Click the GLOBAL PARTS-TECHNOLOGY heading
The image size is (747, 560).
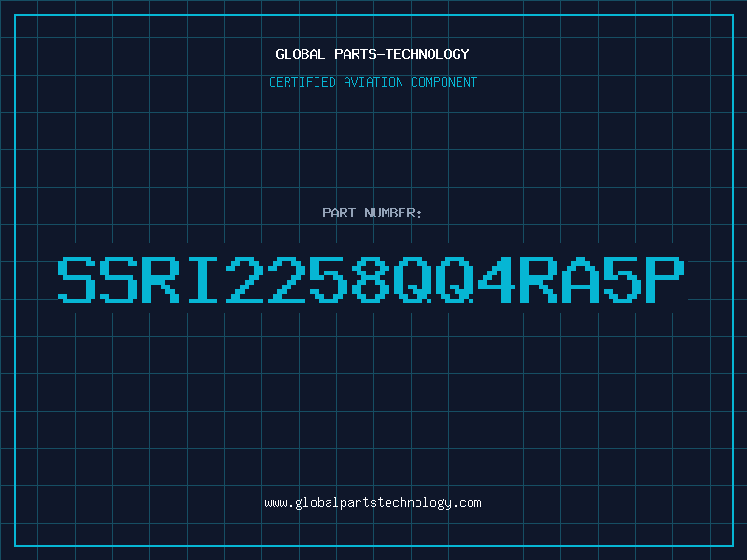(x=373, y=54)
